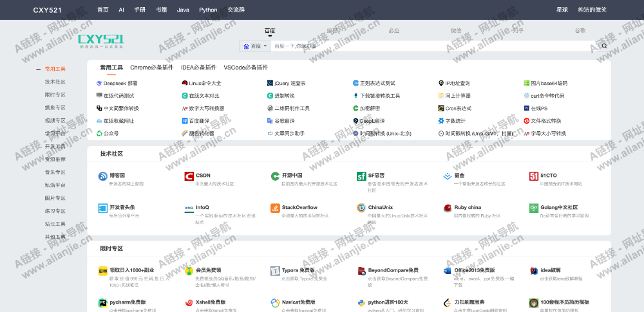Open 首页 in the top navigation
This screenshot has height=312, width=644.
pyautogui.click(x=102, y=10)
